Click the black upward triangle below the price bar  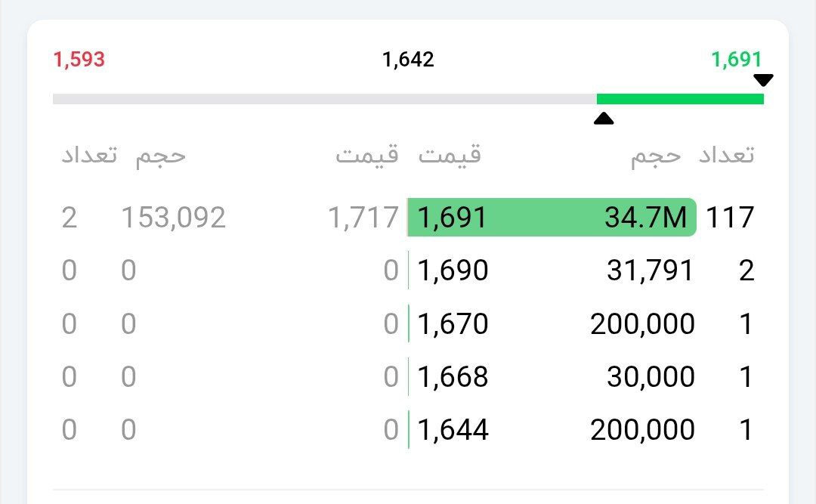coord(603,118)
